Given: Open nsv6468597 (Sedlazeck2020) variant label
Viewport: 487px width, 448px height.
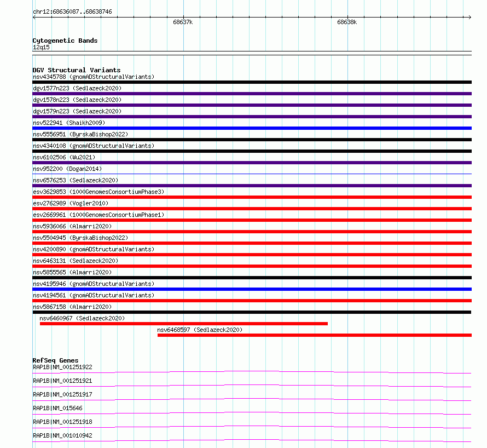Looking at the screenshot, I should click(200, 330).
